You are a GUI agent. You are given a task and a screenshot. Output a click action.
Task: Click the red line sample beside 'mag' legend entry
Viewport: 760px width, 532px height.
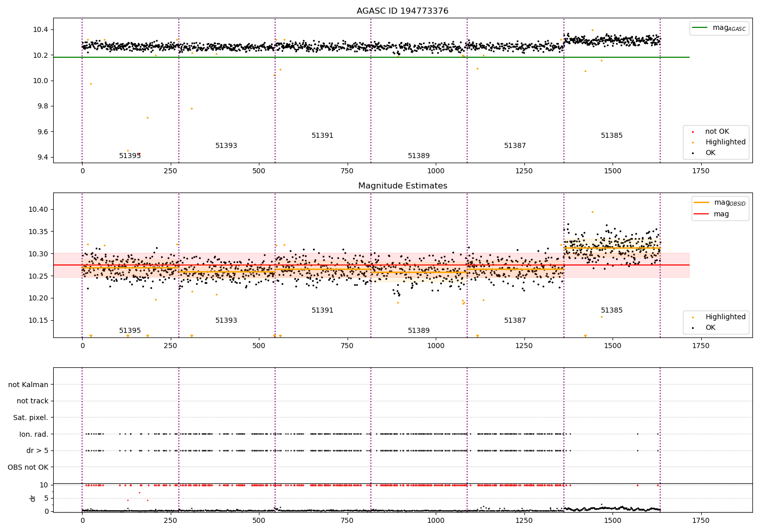701,214
